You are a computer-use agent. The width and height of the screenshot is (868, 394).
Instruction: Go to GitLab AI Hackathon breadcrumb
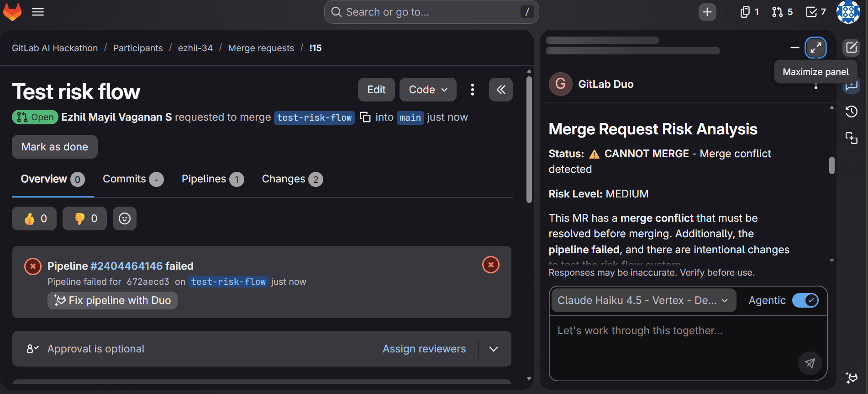tap(55, 48)
